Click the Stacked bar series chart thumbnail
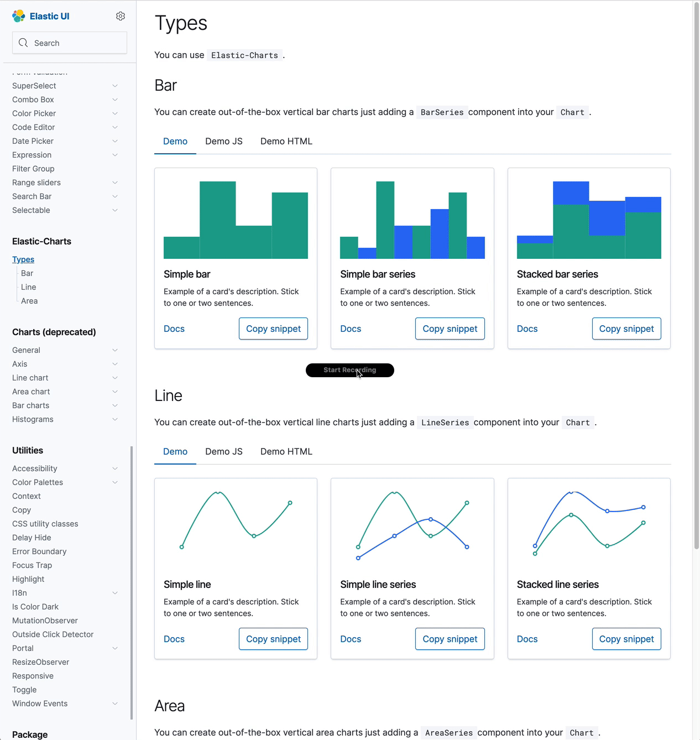Screen dimensions: 700x740 point(589,220)
